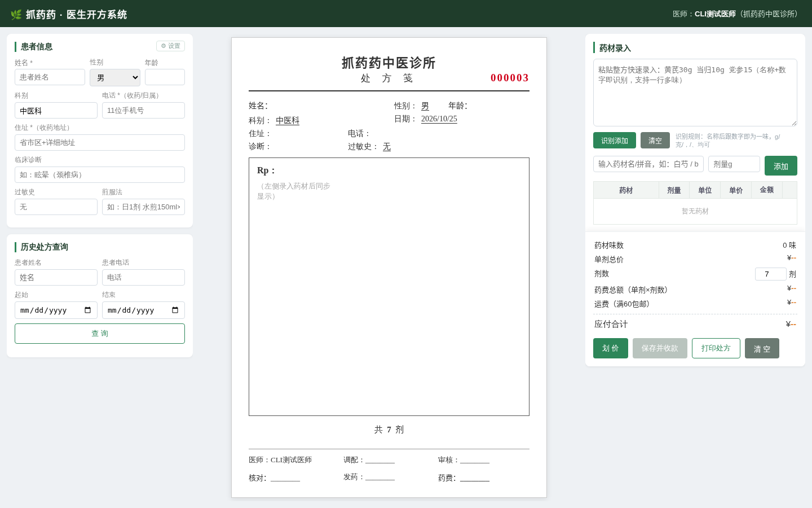Viewport: 812px width, 508px height.
Task: Click the herb name/pinyin search input
Action: tap(648, 164)
